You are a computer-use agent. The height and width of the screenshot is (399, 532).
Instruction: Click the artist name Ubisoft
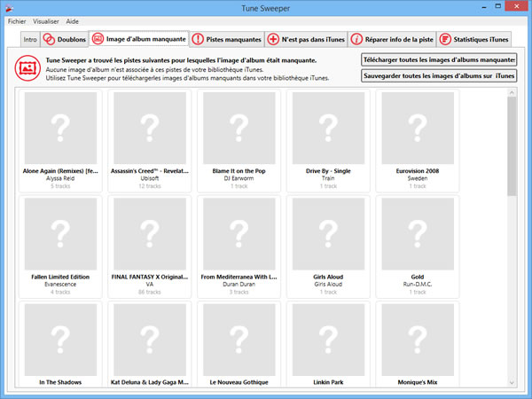pyautogui.click(x=150, y=178)
